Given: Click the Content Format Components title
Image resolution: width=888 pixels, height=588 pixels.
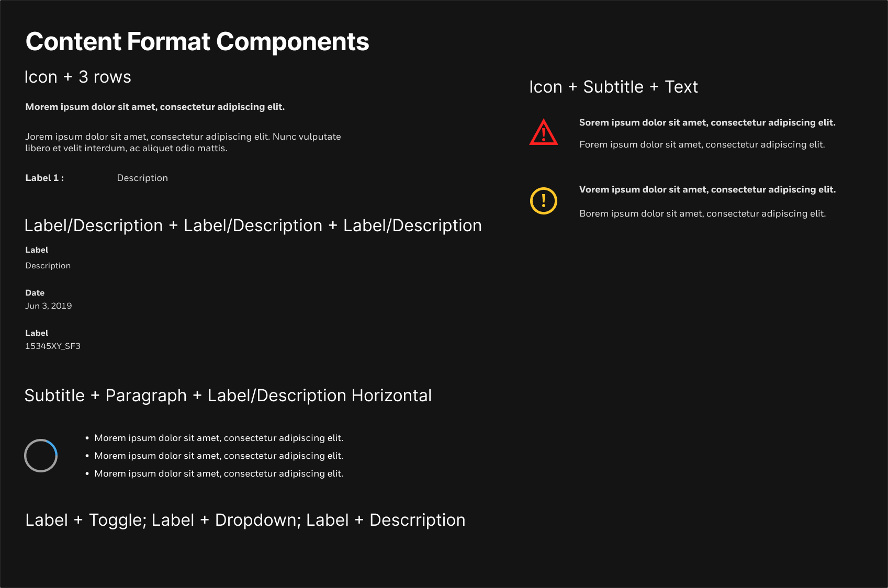Looking at the screenshot, I should pos(197,42).
